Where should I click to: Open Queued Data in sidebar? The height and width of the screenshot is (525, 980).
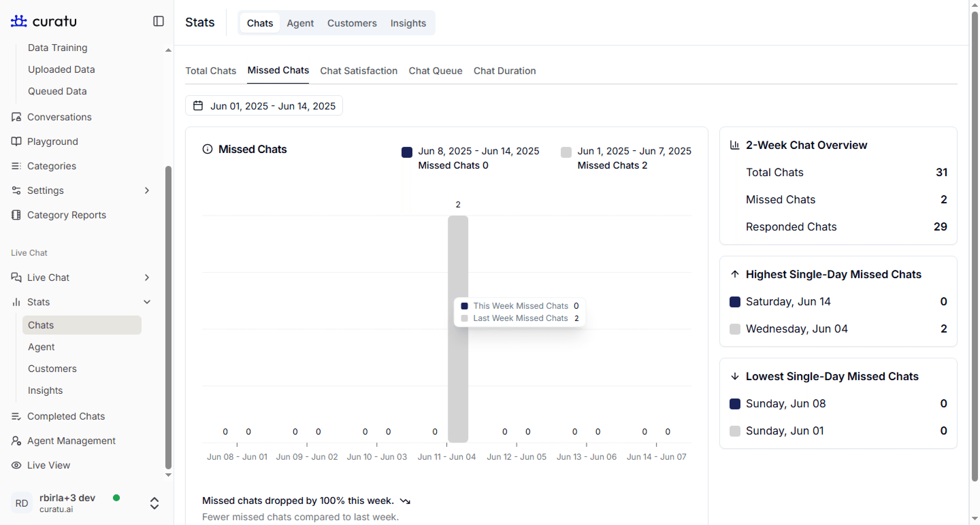click(x=57, y=91)
